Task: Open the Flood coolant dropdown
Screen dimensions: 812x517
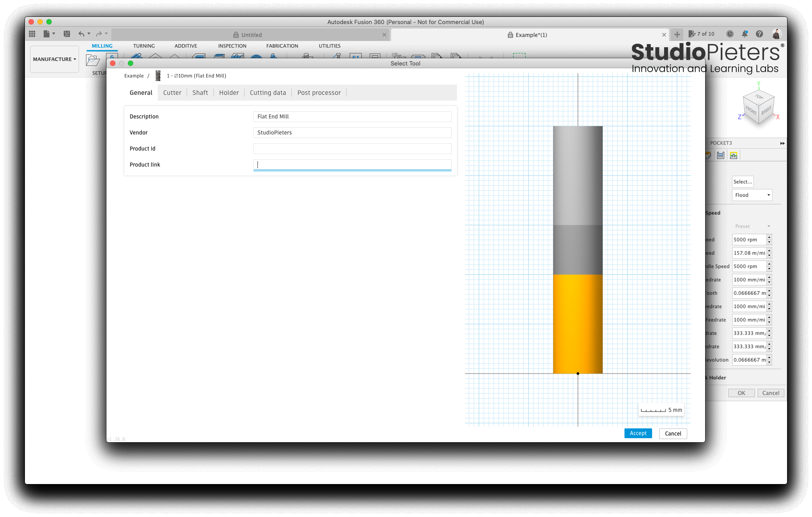Action: tap(752, 195)
